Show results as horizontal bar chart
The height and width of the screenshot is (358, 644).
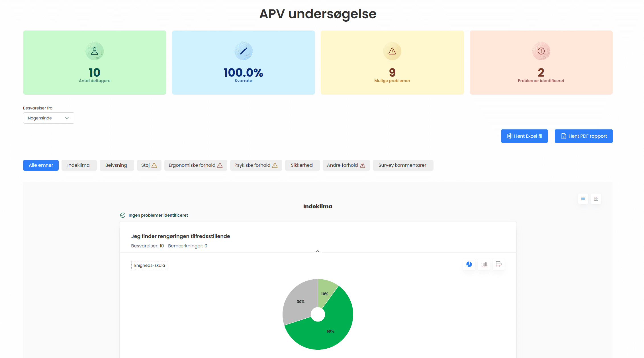click(x=499, y=264)
